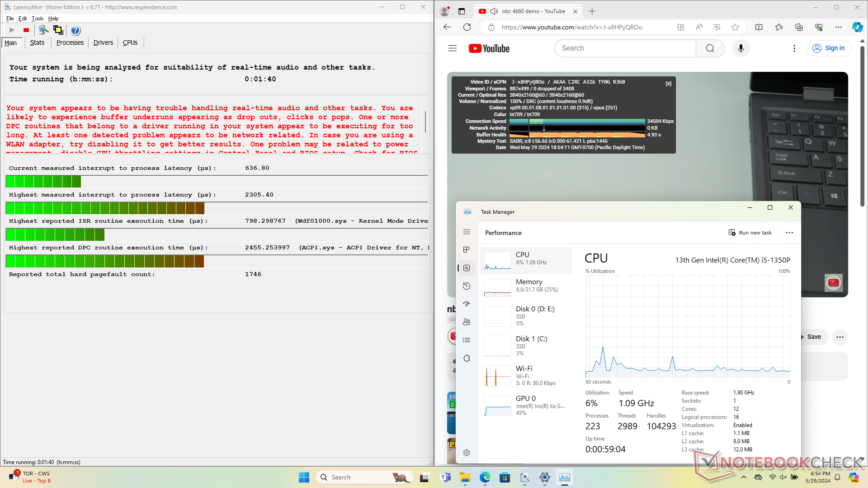Open the Tools menu in LatencyMon

(38, 19)
